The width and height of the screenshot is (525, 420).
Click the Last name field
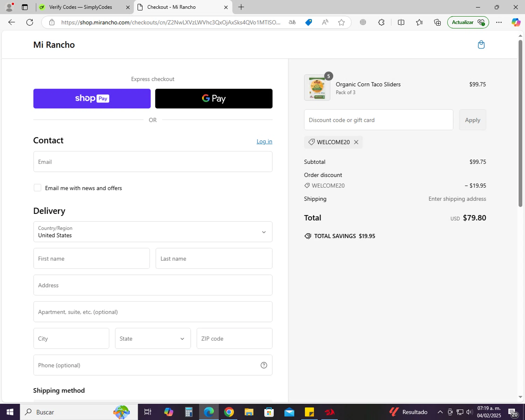[x=214, y=258]
